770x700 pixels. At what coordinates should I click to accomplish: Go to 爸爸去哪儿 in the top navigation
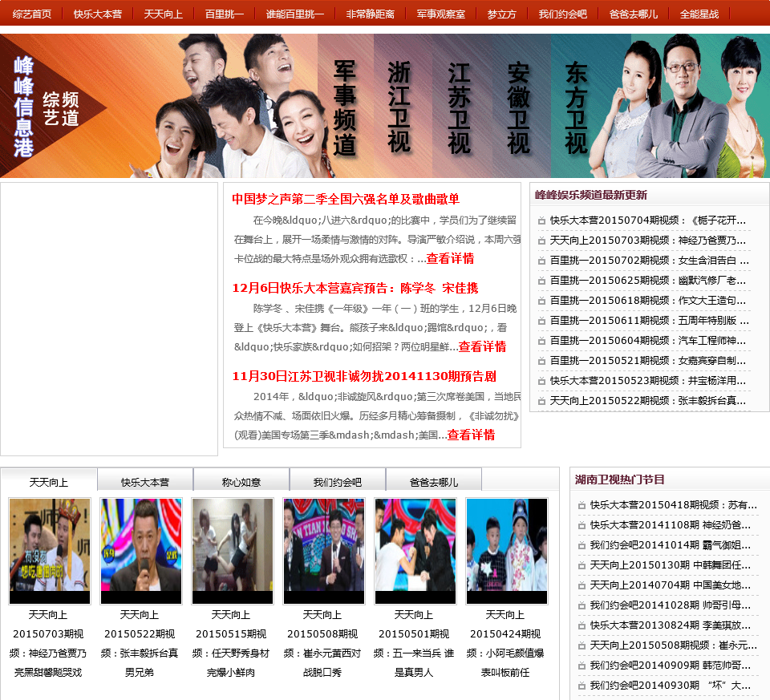[634, 14]
